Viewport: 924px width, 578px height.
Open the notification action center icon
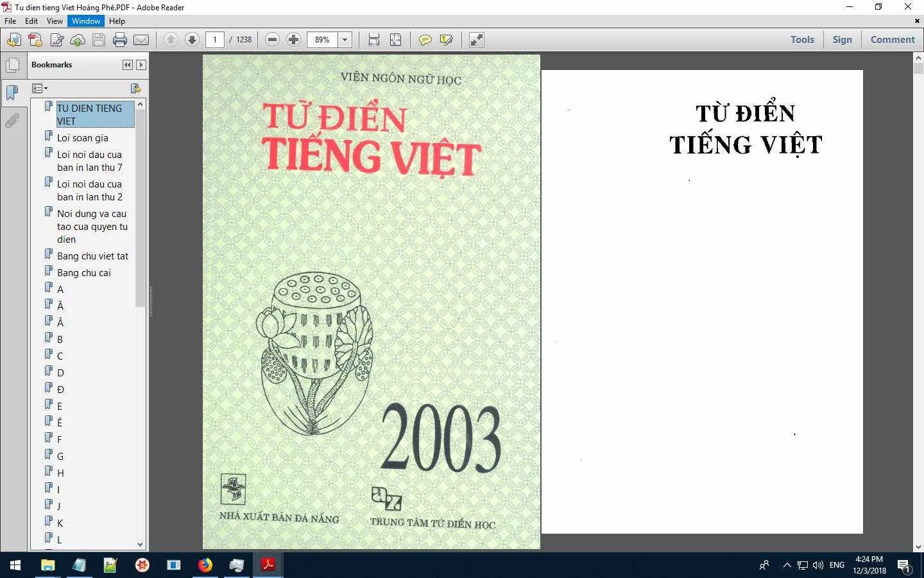point(903,566)
